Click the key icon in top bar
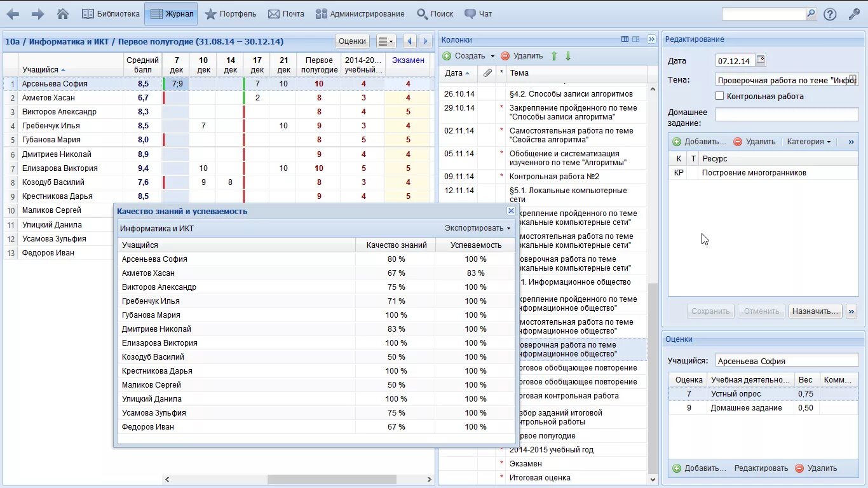The width and height of the screenshot is (868, 488). coord(854,14)
